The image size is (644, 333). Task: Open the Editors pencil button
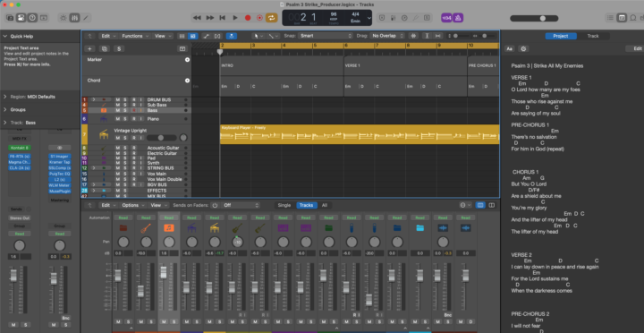86,18
